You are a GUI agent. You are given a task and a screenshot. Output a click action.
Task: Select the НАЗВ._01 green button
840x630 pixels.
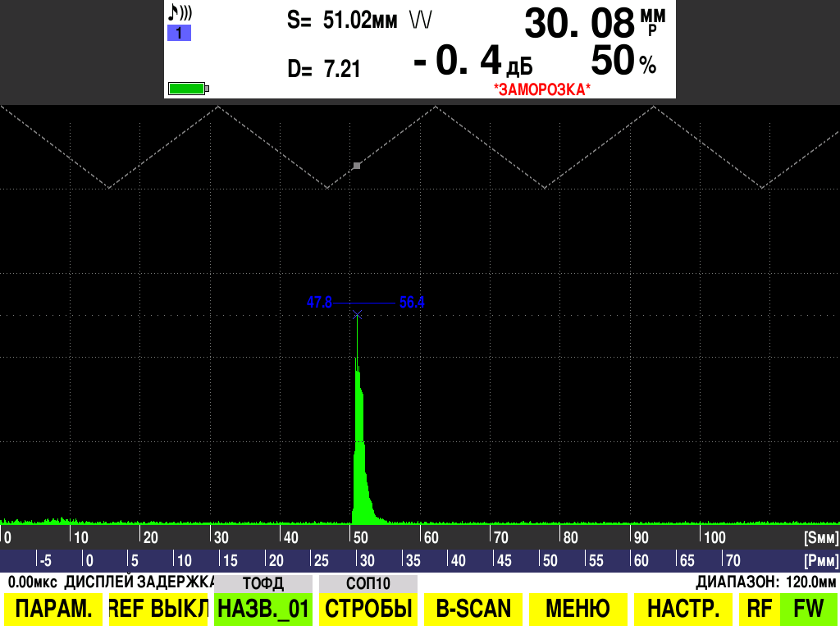pos(262,609)
